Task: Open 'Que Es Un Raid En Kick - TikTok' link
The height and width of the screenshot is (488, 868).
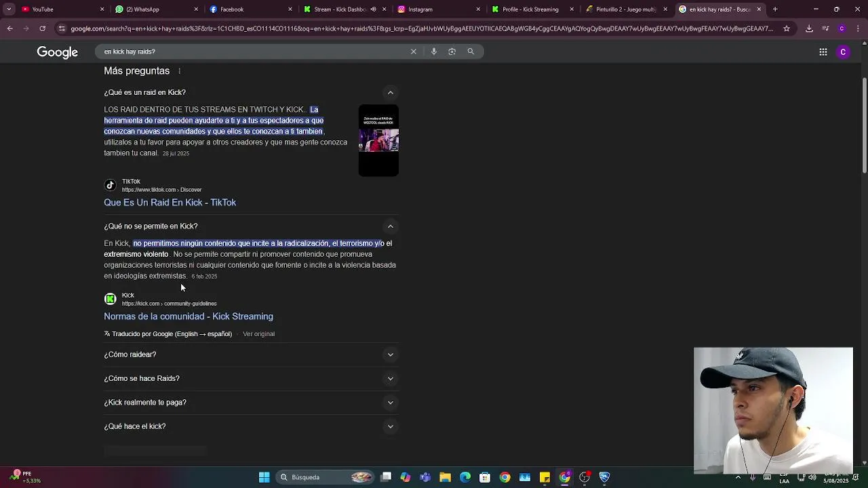Action: (170, 203)
